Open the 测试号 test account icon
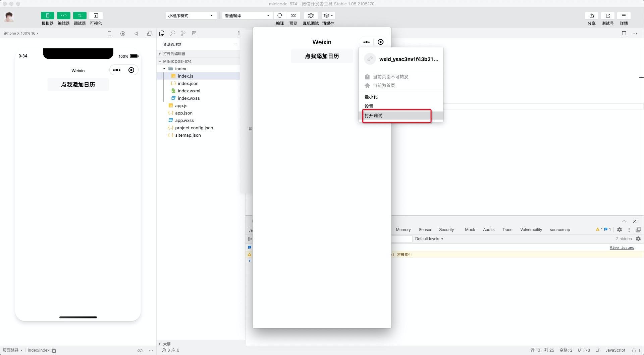 tap(607, 15)
